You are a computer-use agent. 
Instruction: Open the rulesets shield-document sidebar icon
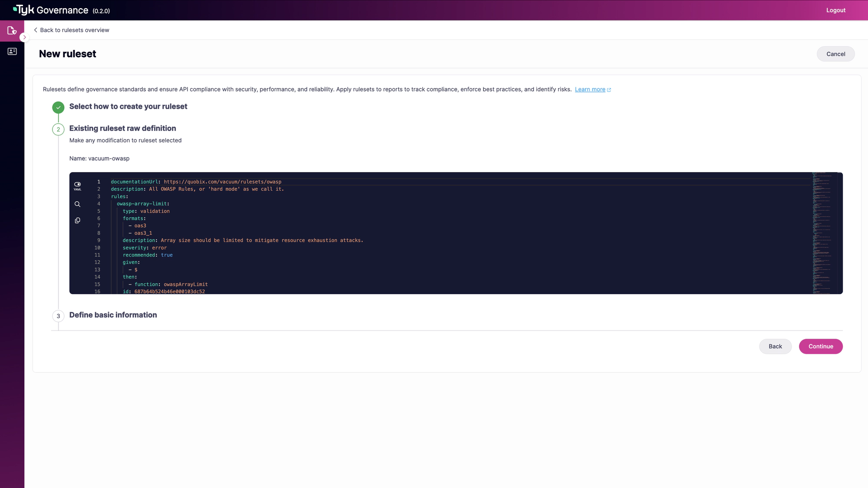12,31
